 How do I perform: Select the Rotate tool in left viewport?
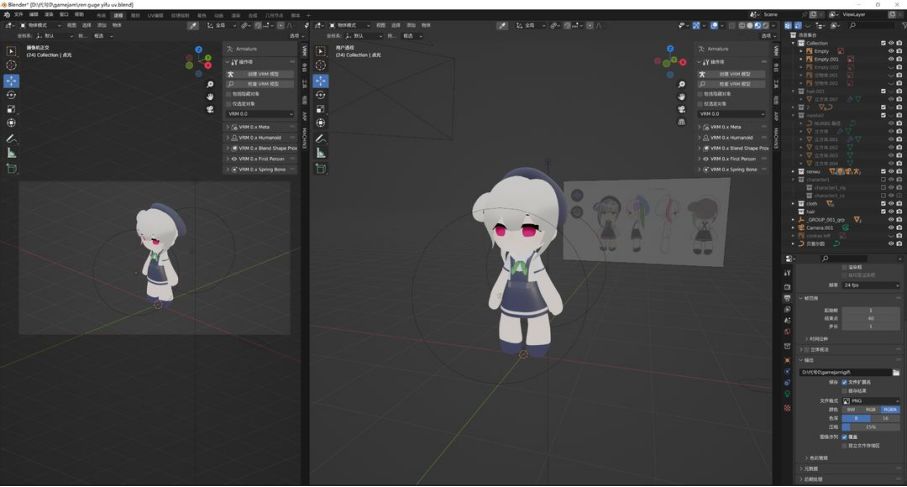(11, 94)
